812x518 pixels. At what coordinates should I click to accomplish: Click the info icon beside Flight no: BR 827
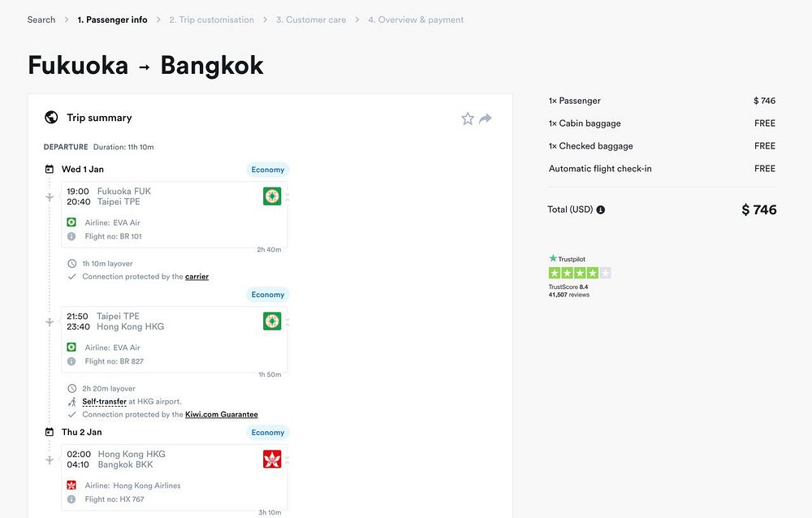71,361
